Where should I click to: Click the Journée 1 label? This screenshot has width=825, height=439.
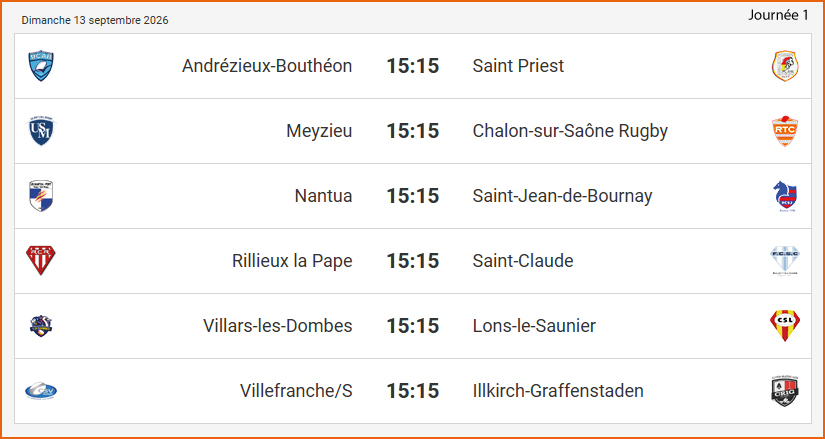778,16
